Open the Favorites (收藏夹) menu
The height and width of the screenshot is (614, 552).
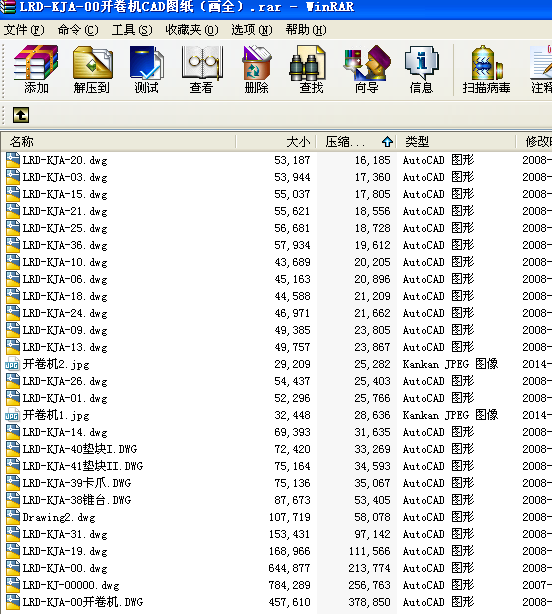(192, 30)
